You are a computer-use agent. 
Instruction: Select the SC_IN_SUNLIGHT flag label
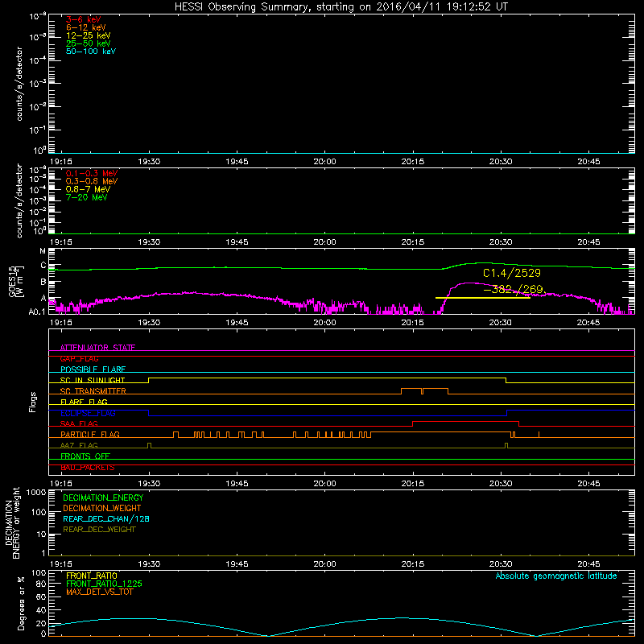point(93,380)
